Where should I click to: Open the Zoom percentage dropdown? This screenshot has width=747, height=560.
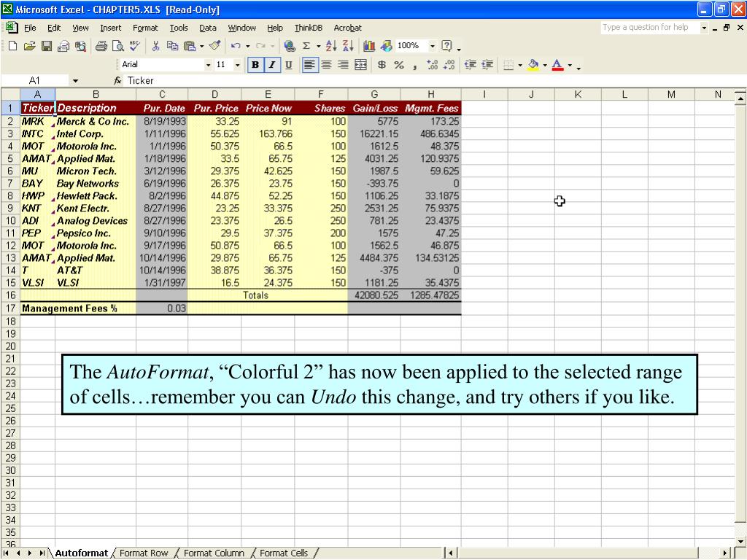pos(433,46)
